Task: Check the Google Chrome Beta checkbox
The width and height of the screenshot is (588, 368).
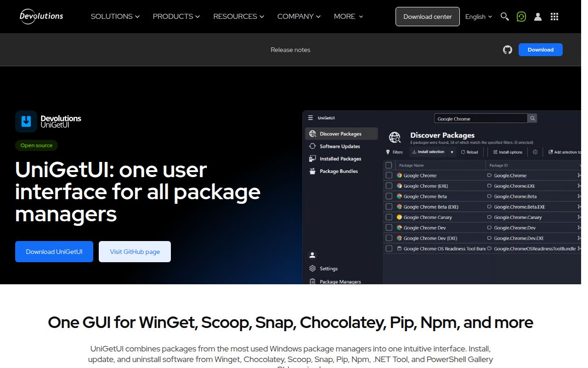Action: pos(389,196)
